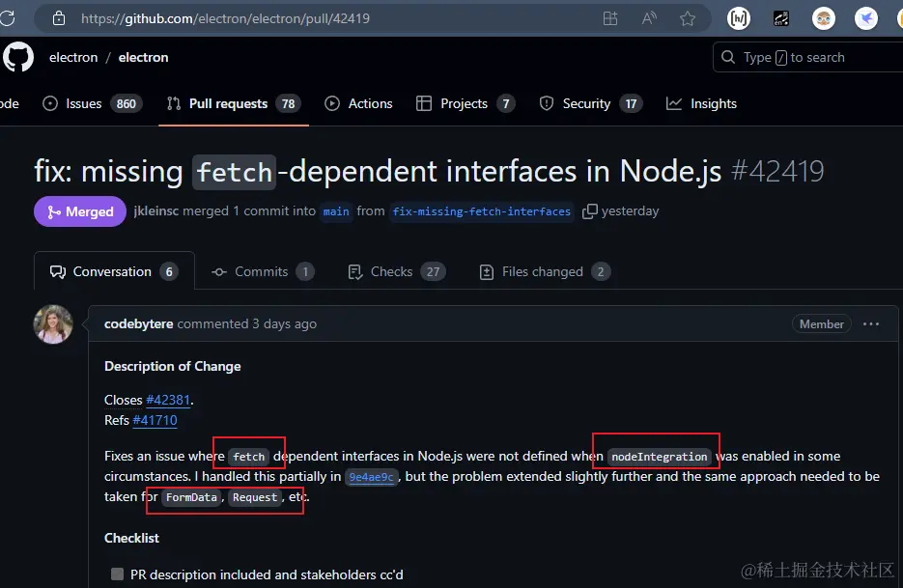Screen dimensions: 903x588
Task: Open the Checks tab
Action: 397,271
